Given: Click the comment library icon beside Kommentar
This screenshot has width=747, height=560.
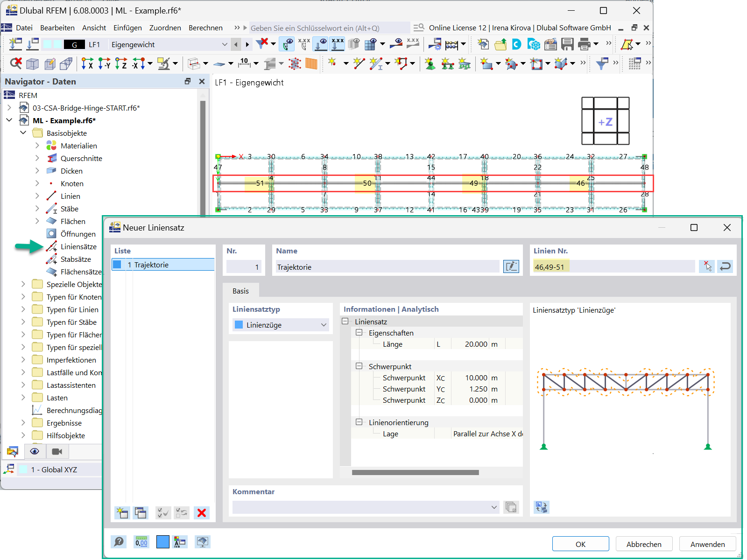Looking at the screenshot, I should [x=511, y=507].
